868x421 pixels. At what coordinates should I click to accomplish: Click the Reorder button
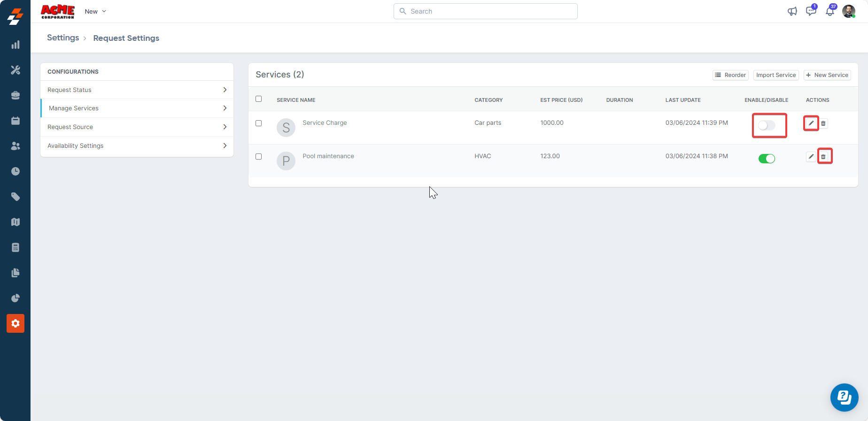pos(730,75)
